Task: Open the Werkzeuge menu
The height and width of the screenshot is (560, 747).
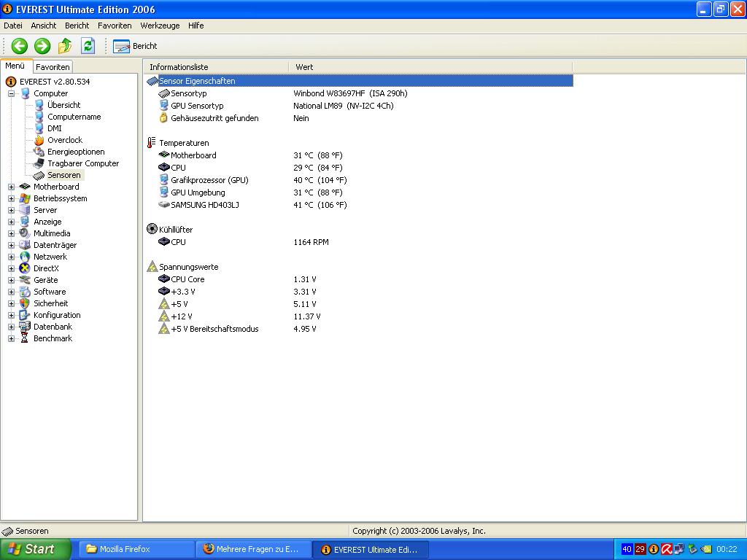Action: click(160, 26)
